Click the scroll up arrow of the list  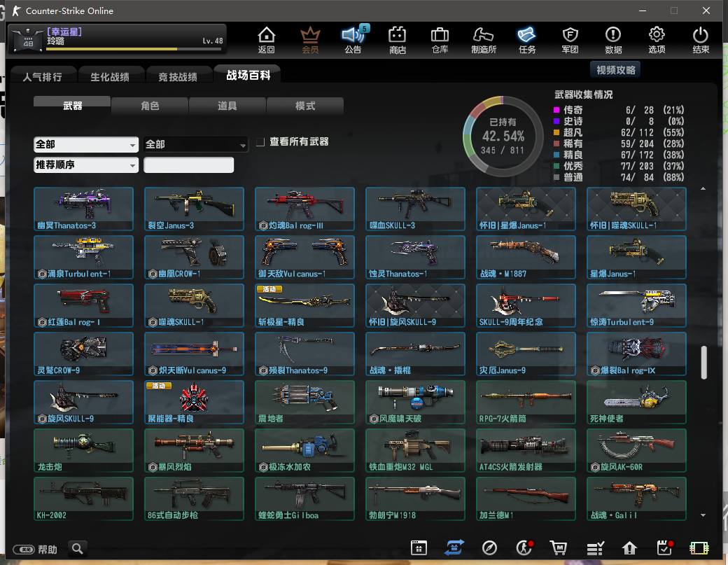703,189
